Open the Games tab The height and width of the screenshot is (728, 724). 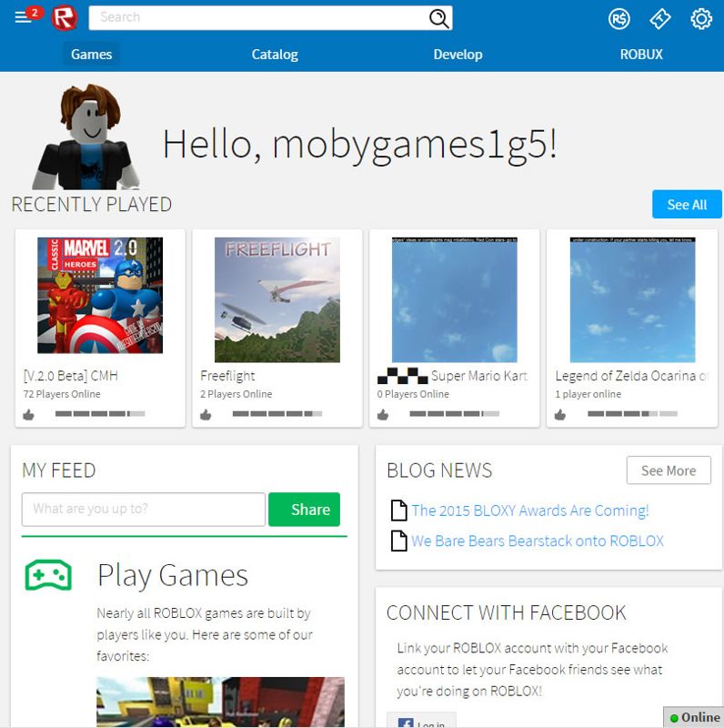click(92, 55)
